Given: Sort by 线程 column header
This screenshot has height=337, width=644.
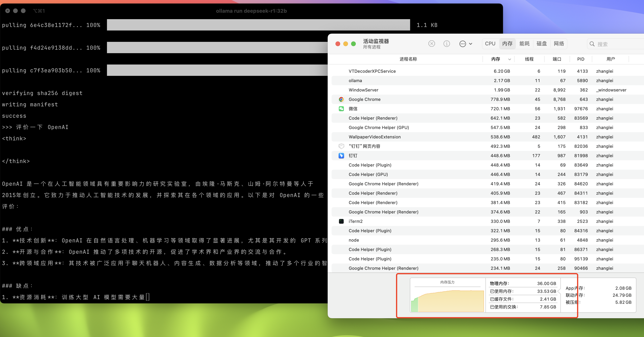Looking at the screenshot, I should coord(529,59).
